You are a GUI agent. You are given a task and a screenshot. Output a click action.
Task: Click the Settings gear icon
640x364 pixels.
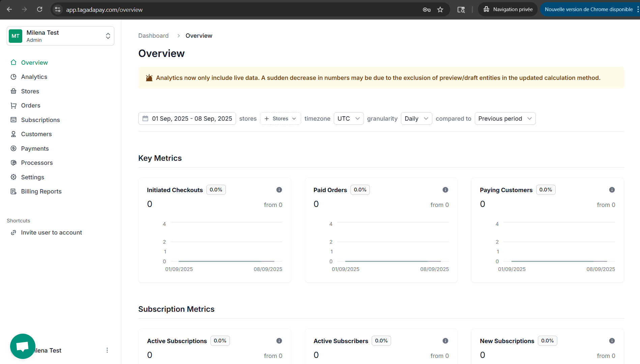point(13,177)
